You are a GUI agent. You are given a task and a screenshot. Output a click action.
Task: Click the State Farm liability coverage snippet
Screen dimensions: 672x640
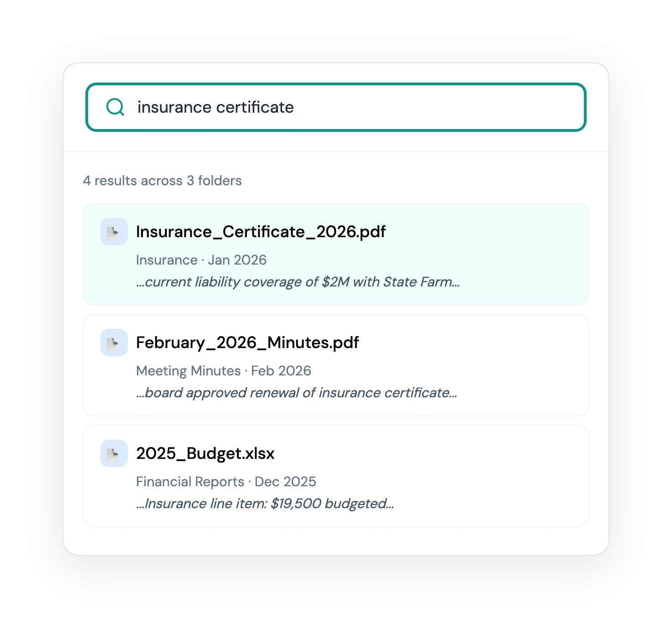(298, 282)
